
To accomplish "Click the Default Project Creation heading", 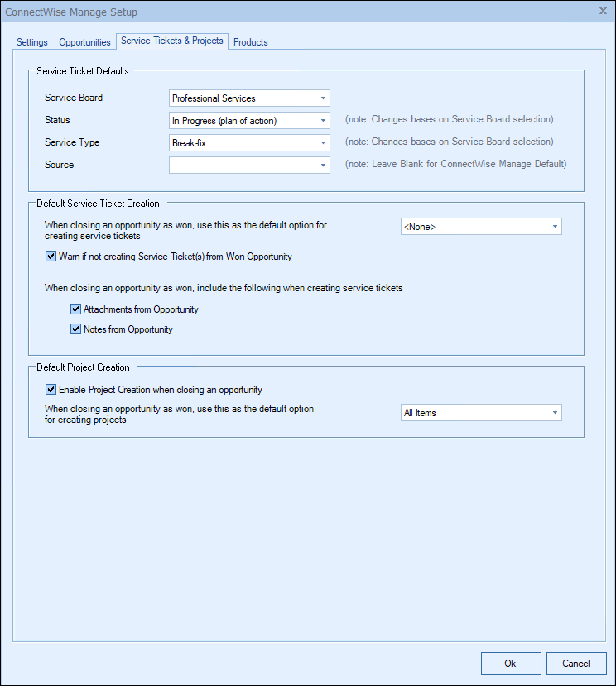I will pos(83,367).
